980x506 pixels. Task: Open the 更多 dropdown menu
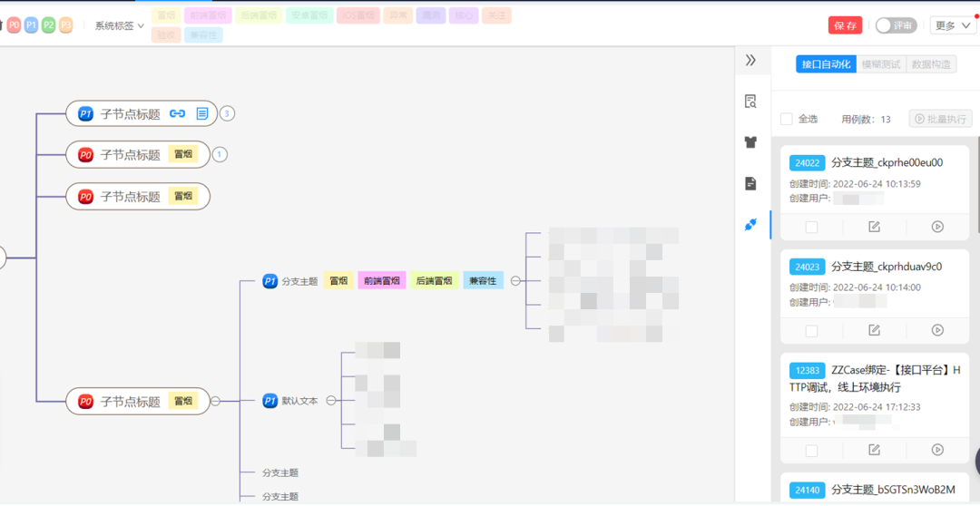[x=953, y=25]
